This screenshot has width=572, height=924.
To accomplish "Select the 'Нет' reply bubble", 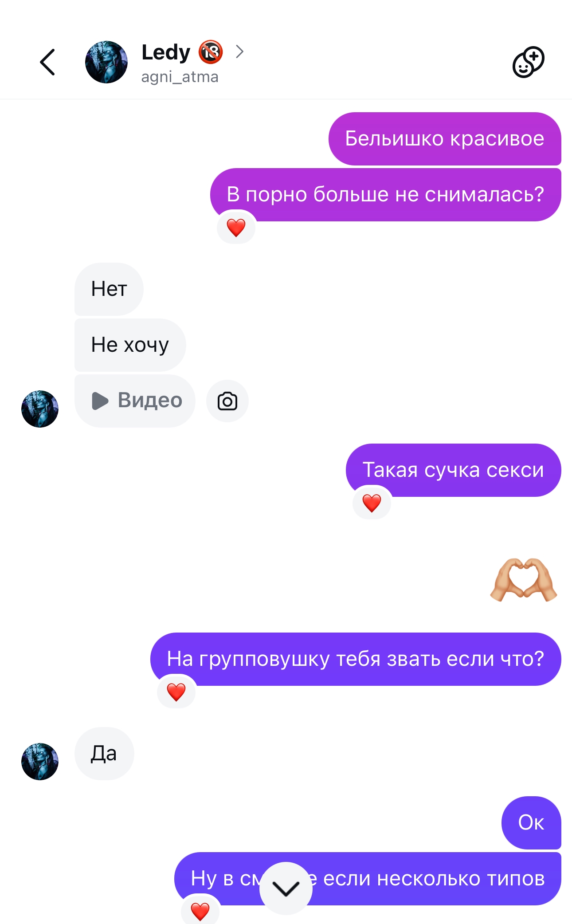I will pyautogui.click(x=109, y=289).
